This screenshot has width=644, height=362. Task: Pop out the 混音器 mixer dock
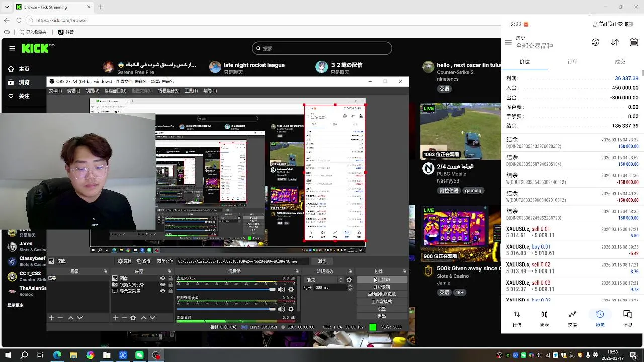point(297,271)
